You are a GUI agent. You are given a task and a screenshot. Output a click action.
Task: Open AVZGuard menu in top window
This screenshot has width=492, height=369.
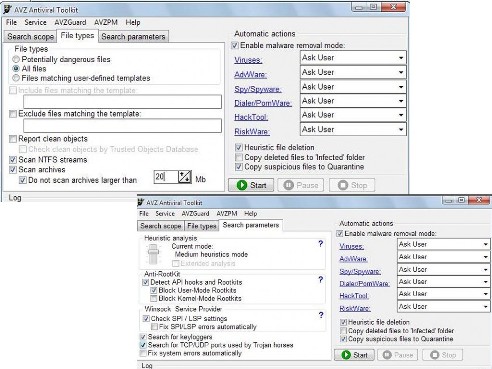[x=70, y=22]
